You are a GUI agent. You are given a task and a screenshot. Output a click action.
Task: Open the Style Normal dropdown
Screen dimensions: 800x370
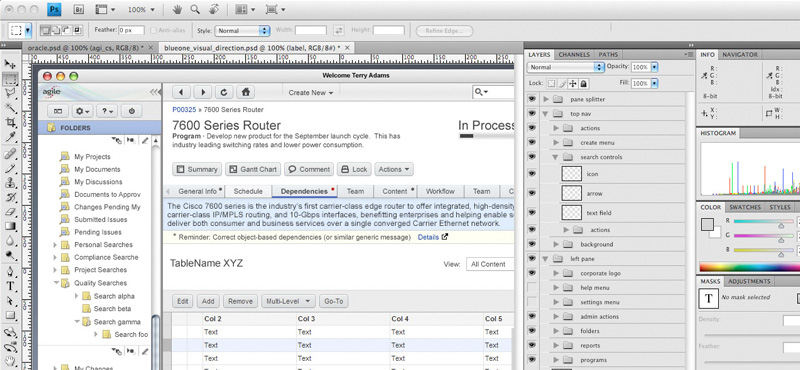coord(242,31)
